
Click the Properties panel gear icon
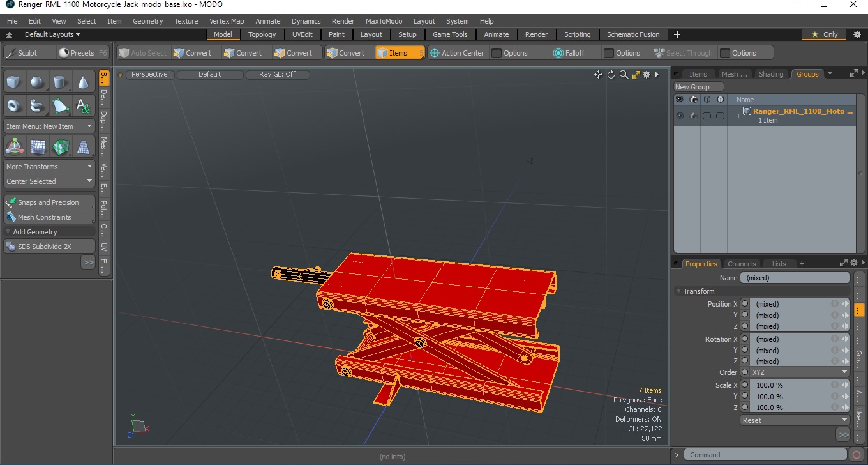855,263
